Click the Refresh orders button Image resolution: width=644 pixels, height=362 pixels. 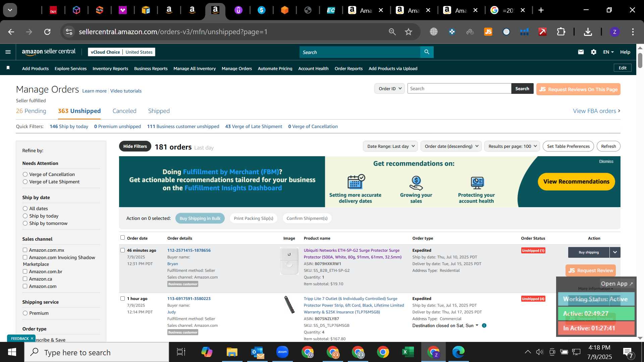[x=608, y=146]
